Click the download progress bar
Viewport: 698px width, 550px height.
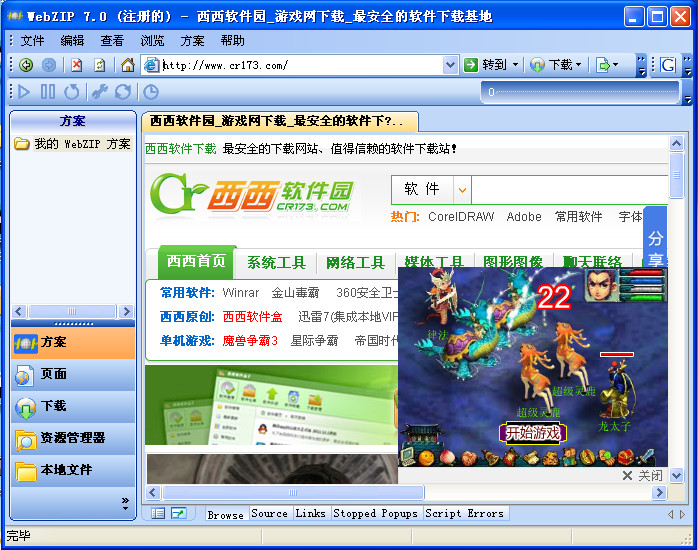[581, 92]
